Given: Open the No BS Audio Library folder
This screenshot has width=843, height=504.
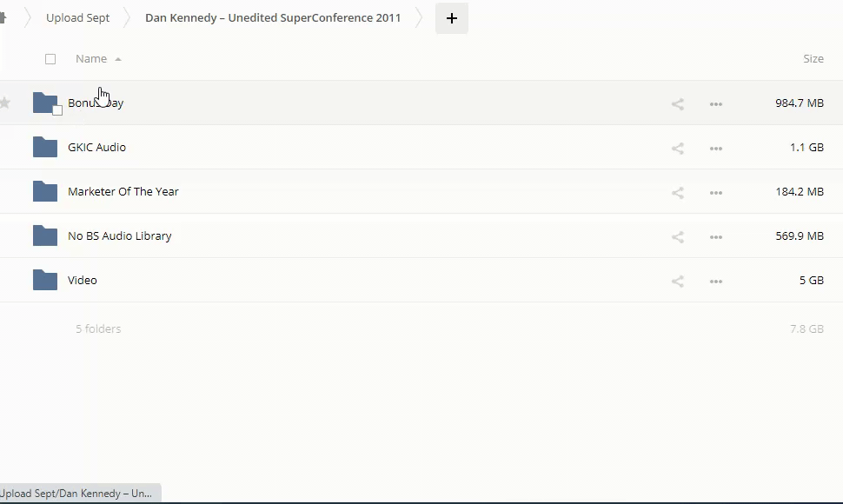Looking at the screenshot, I should 119,235.
